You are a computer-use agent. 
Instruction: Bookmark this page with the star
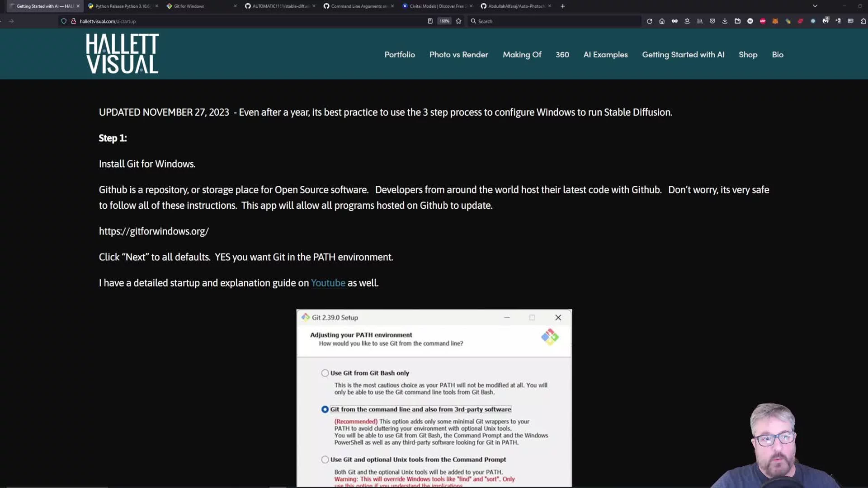458,21
